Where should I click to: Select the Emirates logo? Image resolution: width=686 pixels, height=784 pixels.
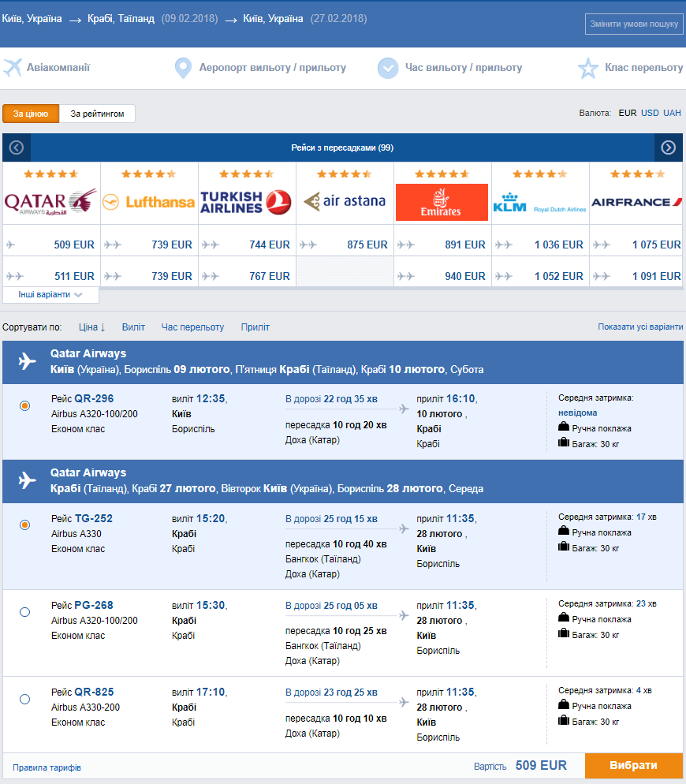point(442,202)
